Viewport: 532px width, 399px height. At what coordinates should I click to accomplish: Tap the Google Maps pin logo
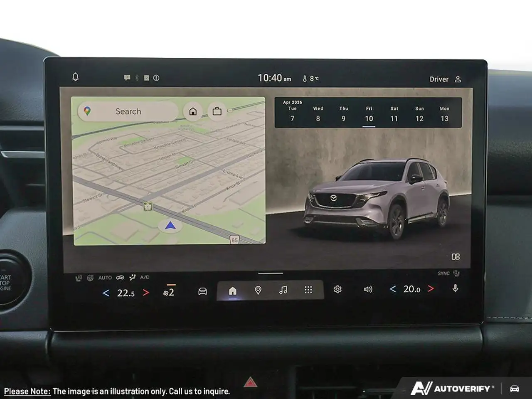87,111
